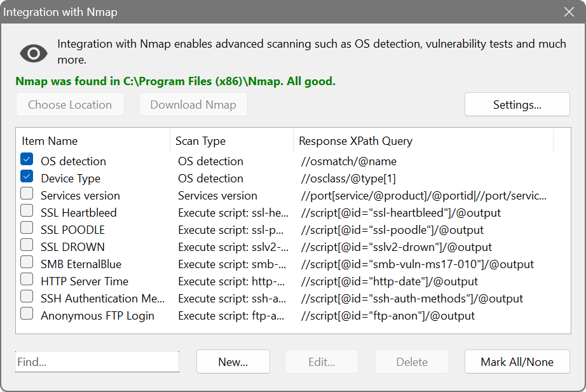Select the Anonymous FTP Login item name

[x=97, y=316]
